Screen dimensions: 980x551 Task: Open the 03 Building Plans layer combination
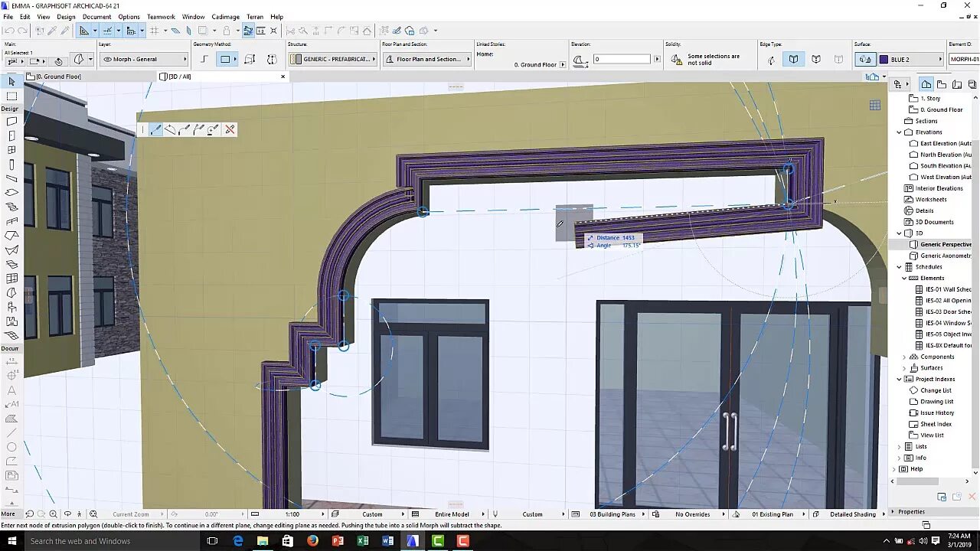(612, 514)
